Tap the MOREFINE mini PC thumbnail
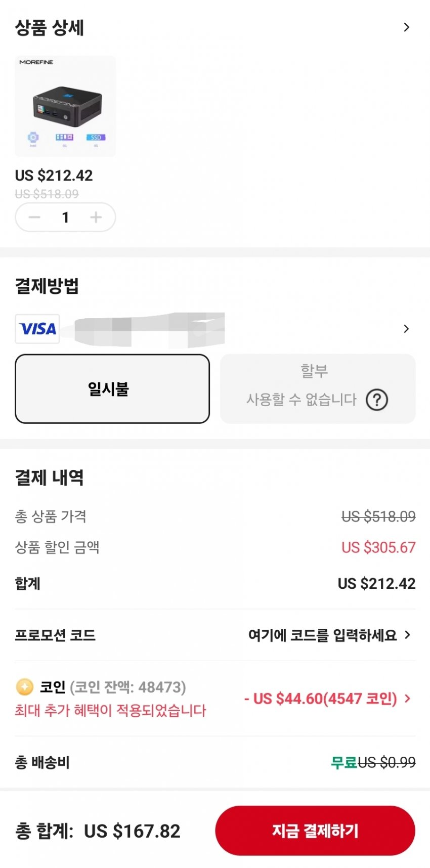The height and width of the screenshot is (868, 430). (x=65, y=106)
